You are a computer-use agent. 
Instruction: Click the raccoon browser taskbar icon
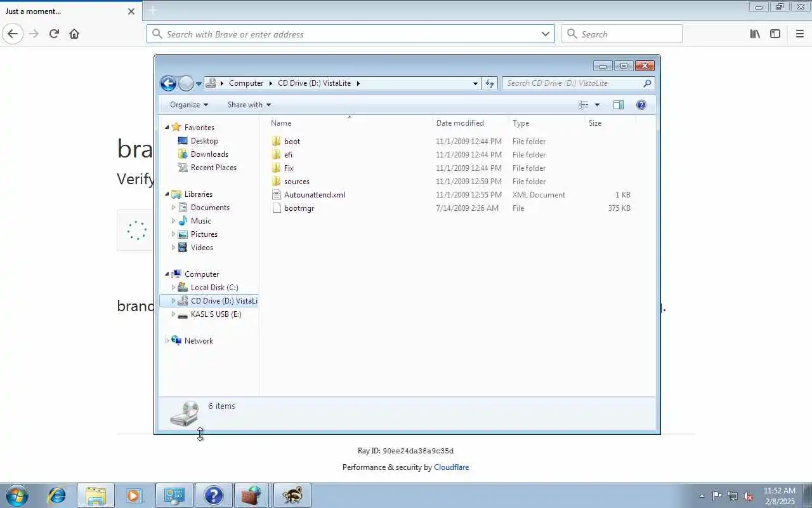point(292,495)
